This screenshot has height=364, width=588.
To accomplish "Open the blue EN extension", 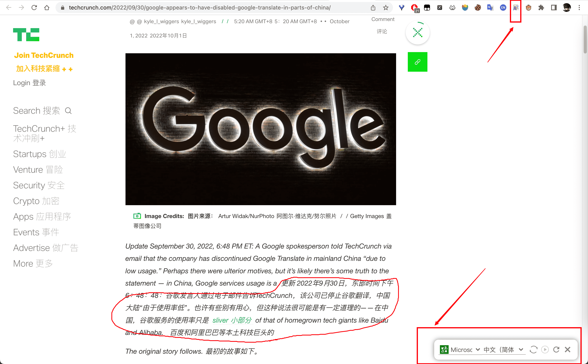I will [x=503, y=8].
